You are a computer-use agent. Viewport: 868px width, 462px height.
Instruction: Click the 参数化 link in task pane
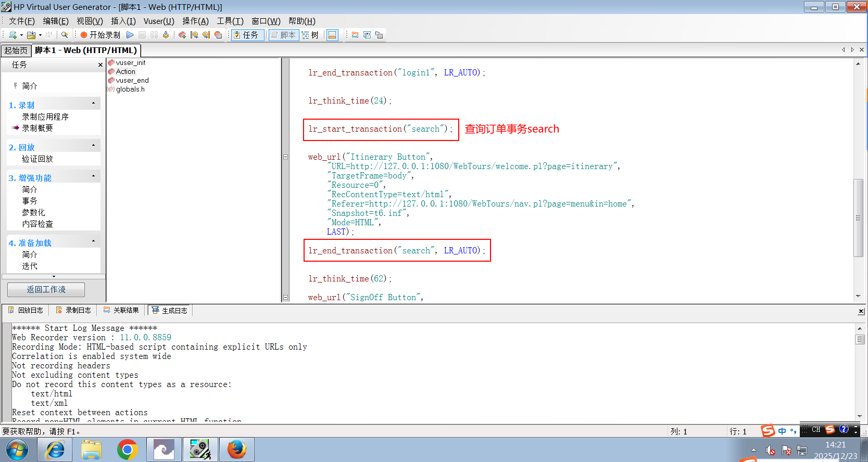33,212
